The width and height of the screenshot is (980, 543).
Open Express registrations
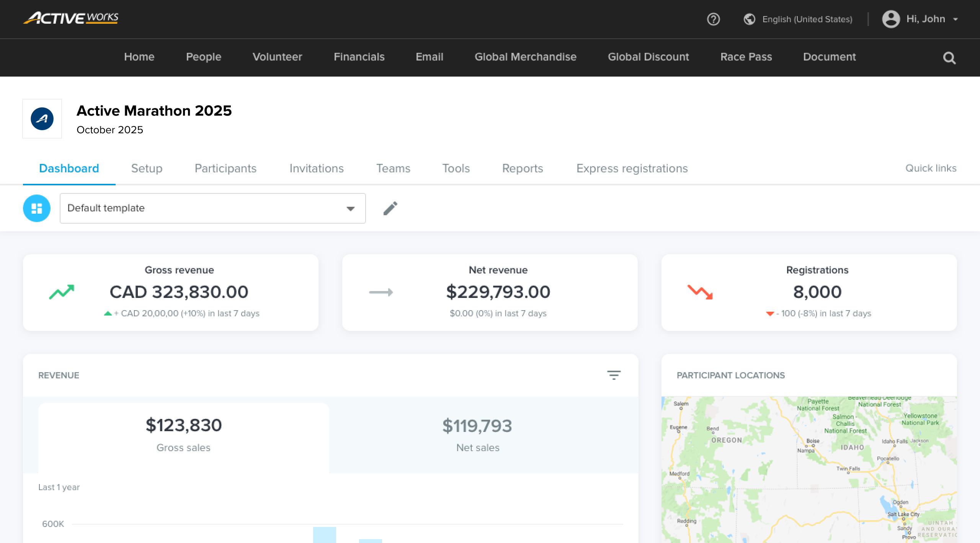pos(632,168)
